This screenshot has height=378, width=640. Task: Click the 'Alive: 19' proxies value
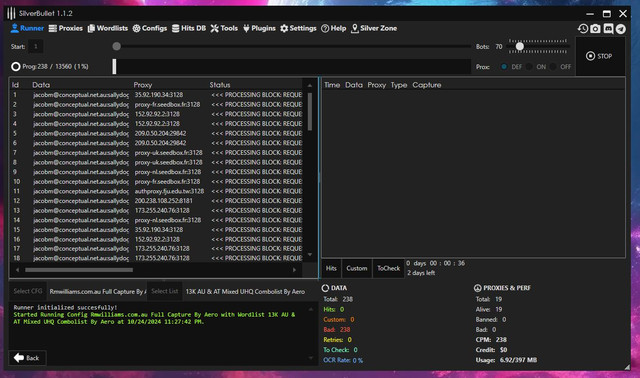click(489, 309)
